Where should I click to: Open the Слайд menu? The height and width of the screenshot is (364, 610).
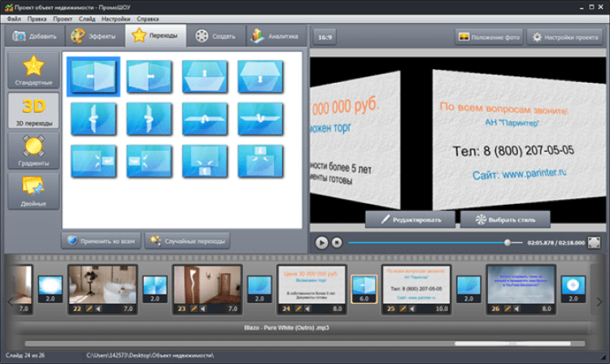pos(87,19)
